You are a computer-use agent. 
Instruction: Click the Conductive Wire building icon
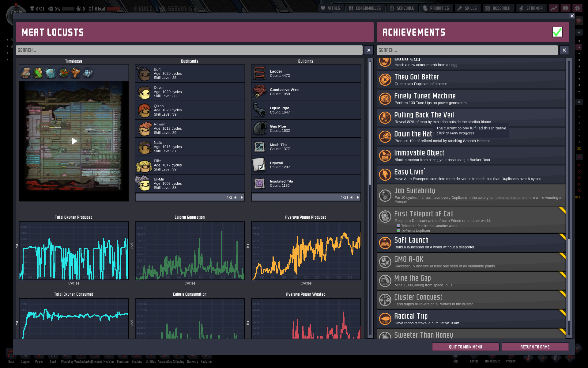pos(259,92)
